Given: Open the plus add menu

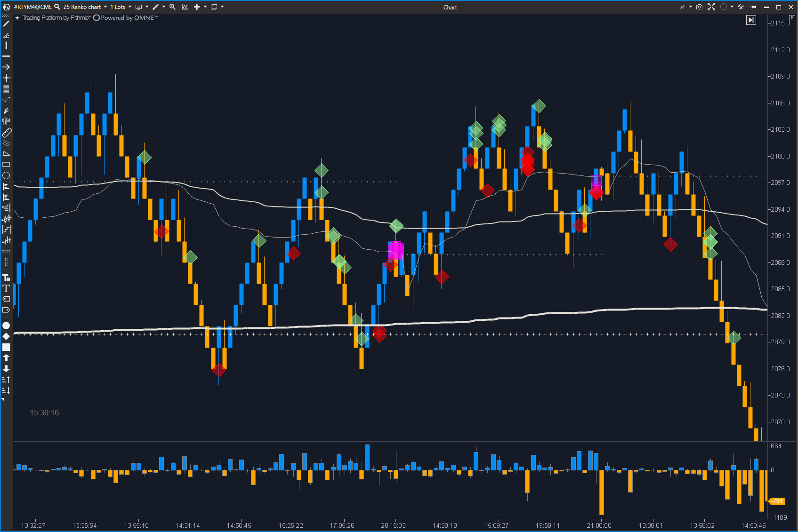Looking at the screenshot, I should click(x=197, y=7).
